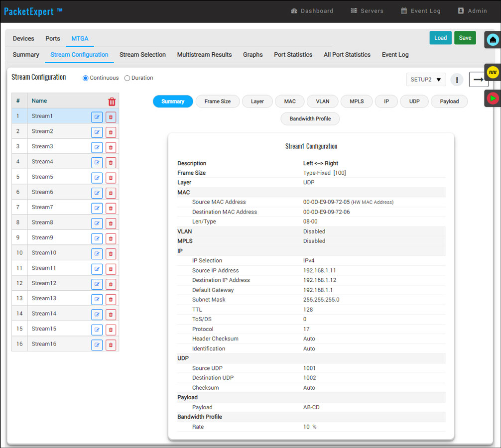This screenshot has width=501, height=448.
Task: Open the Graphs tab
Action: pyautogui.click(x=252, y=55)
